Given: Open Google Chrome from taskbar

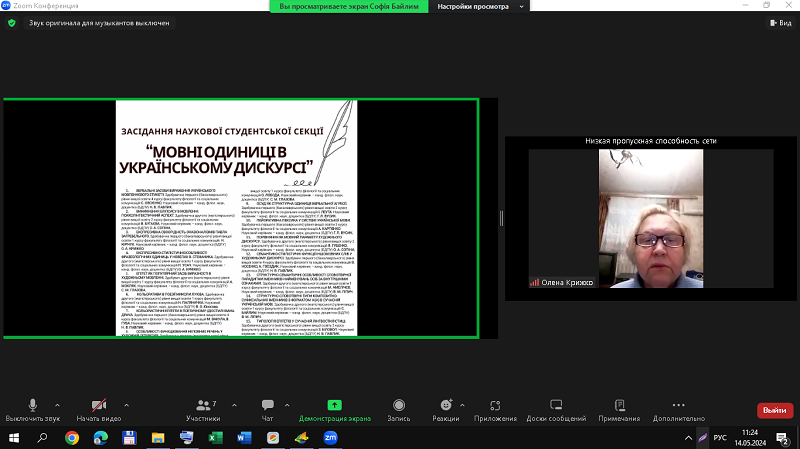Looking at the screenshot, I should click(72, 438).
